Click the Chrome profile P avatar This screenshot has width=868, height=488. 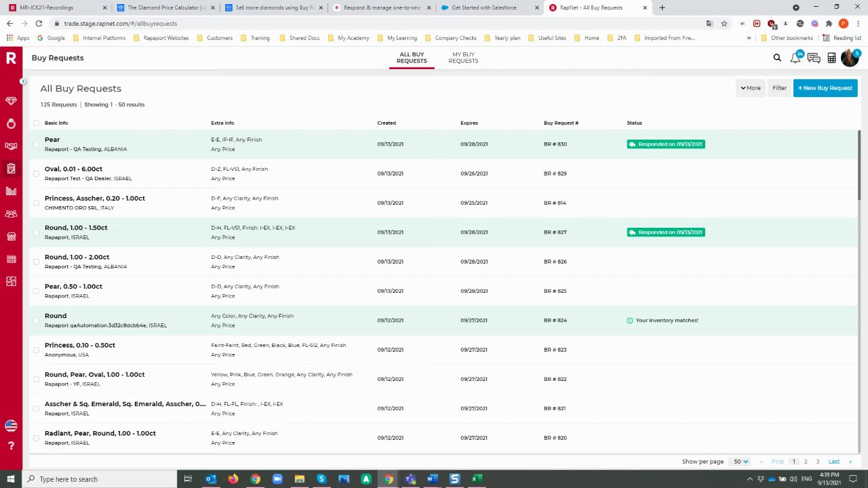click(844, 23)
